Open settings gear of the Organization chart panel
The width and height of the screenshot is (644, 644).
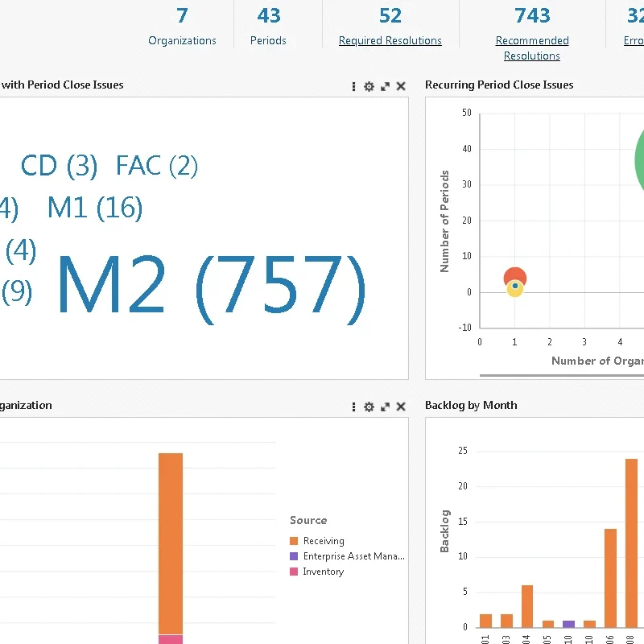pyautogui.click(x=369, y=407)
